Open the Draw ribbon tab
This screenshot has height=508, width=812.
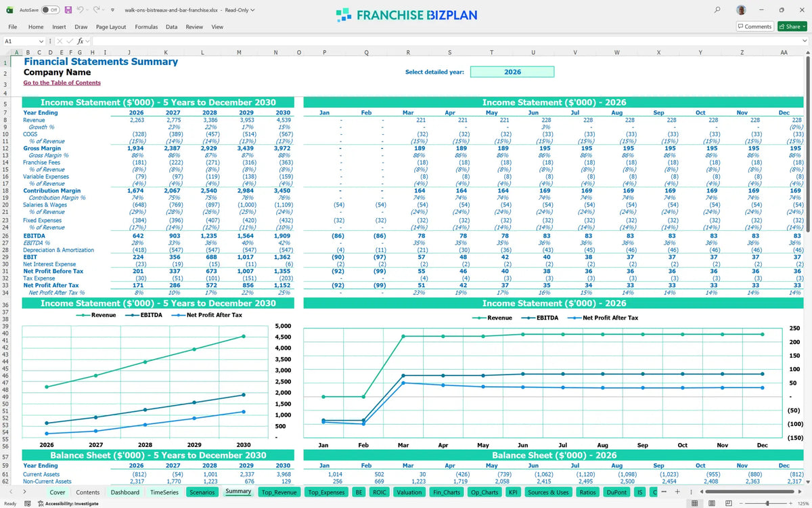point(81,26)
